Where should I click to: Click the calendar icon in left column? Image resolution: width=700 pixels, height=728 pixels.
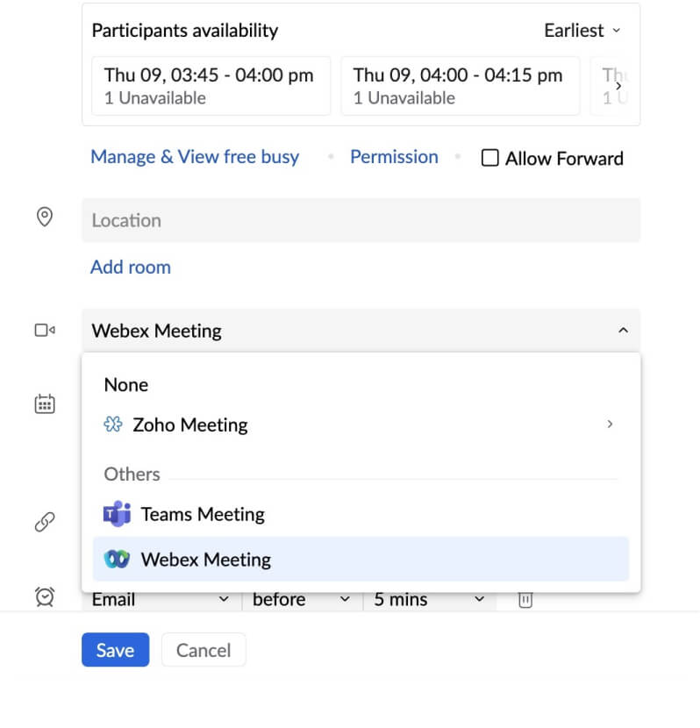(45, 403)
